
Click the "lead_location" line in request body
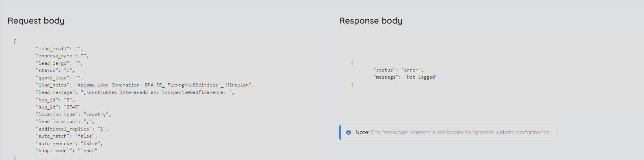[x=65, y=121]
